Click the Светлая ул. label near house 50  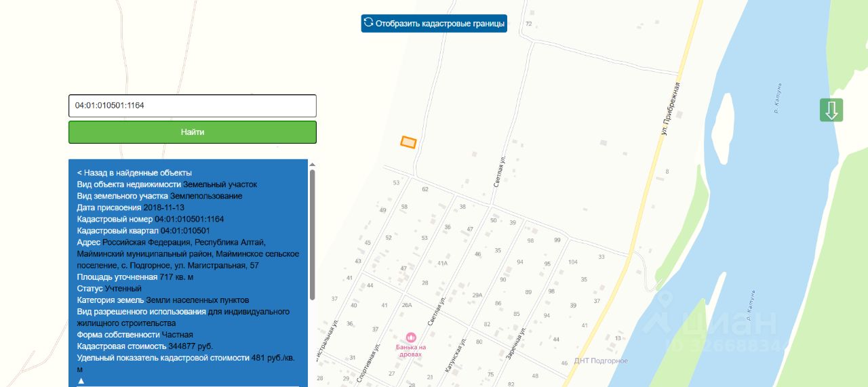click(x=498, y=173)
